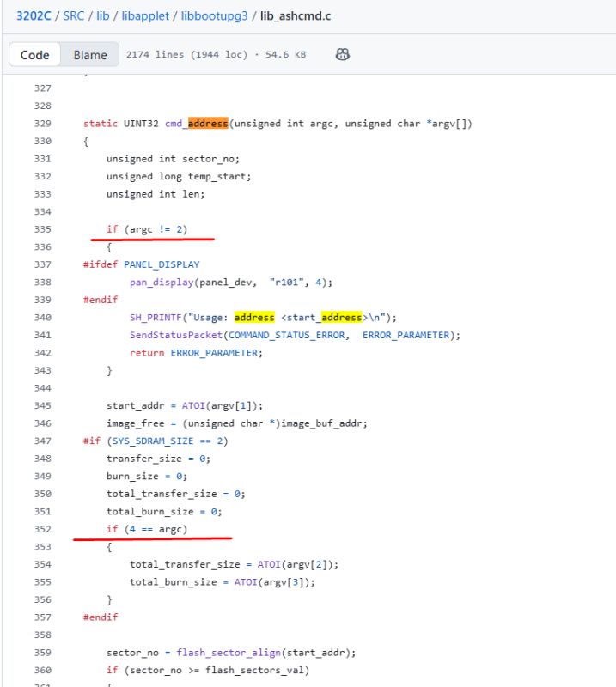Click SH_PRINTF call on line 340

tap(263, 318)
